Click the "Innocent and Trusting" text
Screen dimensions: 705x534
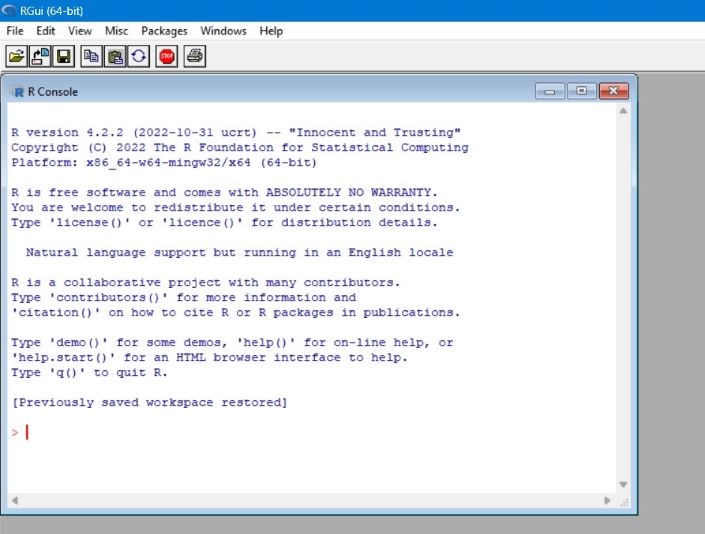pyautogui.click(x=375, y=133)
